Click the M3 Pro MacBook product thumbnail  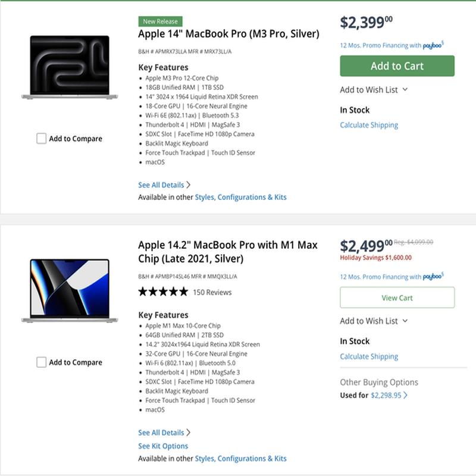click(x=70, y=67)
